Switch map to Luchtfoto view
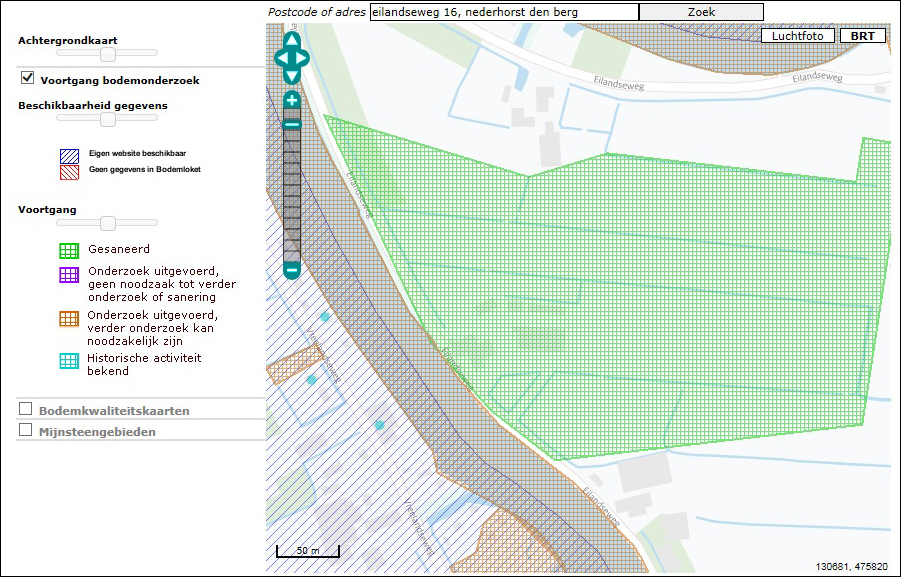The image size is (901, 577). pos(798,36)
